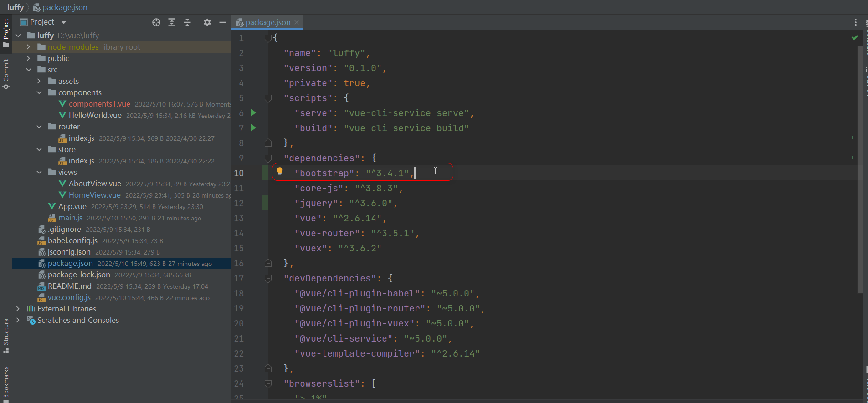The width and height of the screenshot is (868, 403).
Task: Open the Bookmarks tool window sidebar button
Action: click(6, 384)
